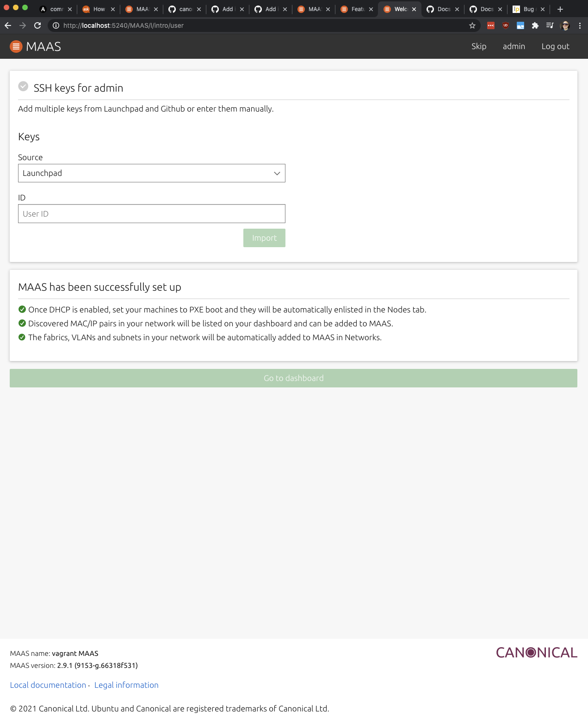
Task: Open a new browser tab with plus icon
Action: pyautogui.click(x=560, y=9)
